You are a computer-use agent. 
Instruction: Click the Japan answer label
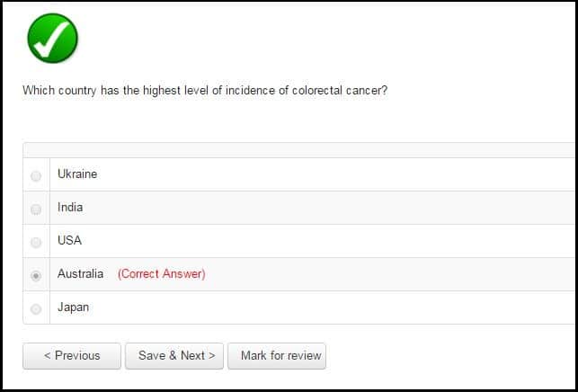73,307
